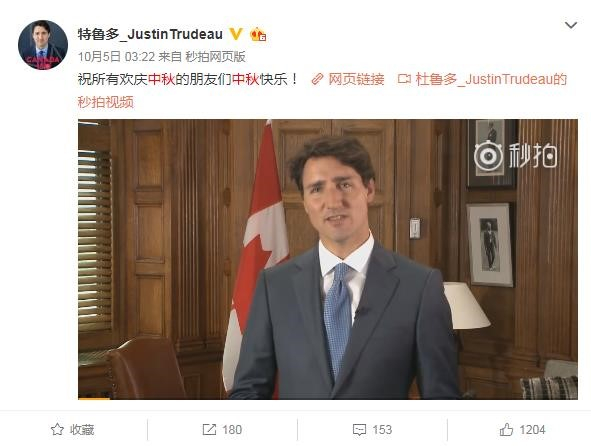The width and height of the screenshot is (591, 446).
Task: Open the profile avatar picture
Action: click(x=43, y=45)
